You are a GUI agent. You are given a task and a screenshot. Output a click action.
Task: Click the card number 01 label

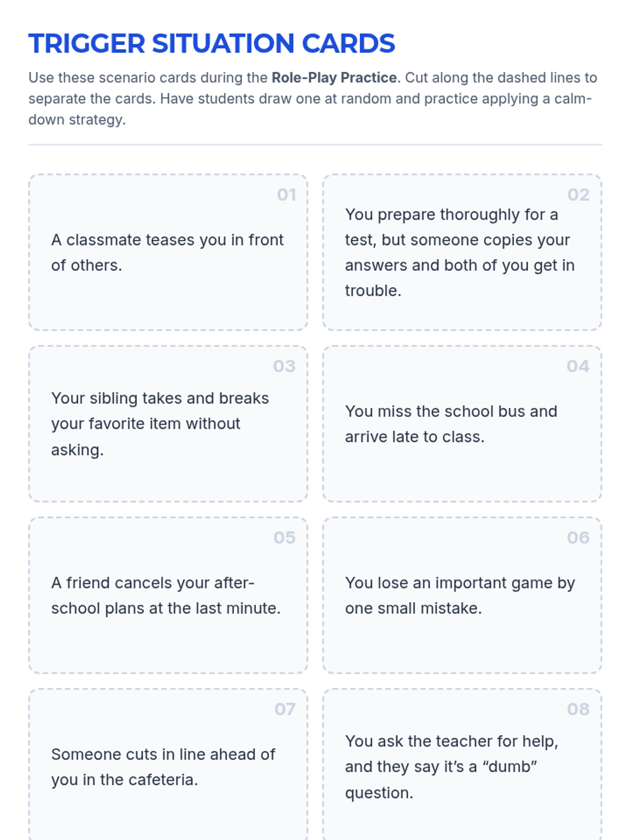pyautogui.click(x=286, y=195)
